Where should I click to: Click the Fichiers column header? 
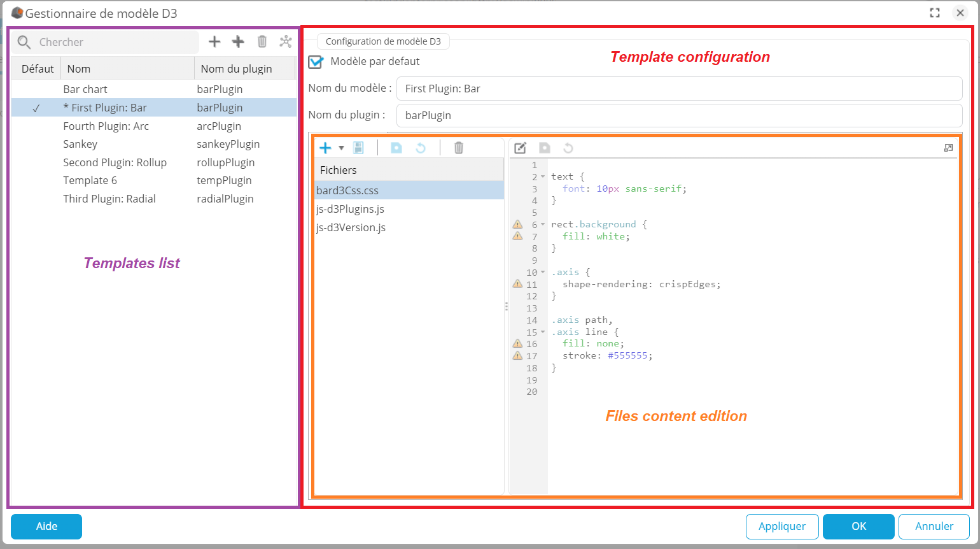[x=409, y=170]
